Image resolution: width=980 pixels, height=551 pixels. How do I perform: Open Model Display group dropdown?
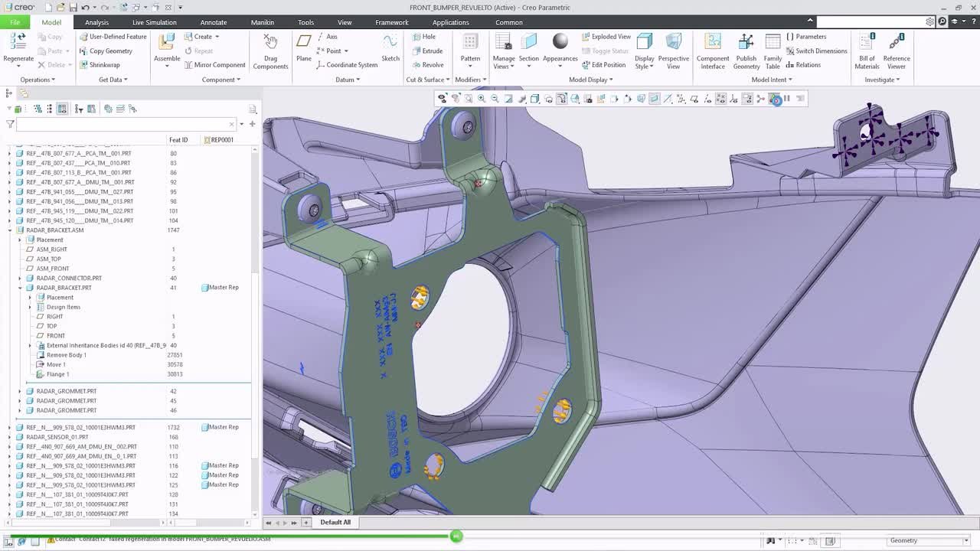(x=590, y=80)
